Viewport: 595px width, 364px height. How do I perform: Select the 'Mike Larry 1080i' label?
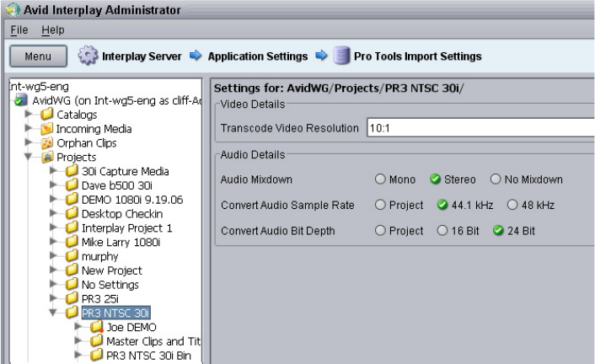pos(121,242)
